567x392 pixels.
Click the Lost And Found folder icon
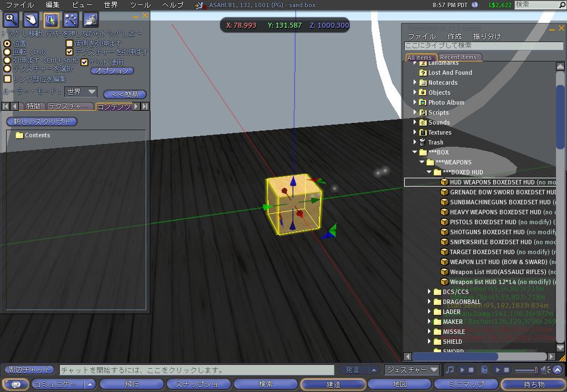click(422, 73)
